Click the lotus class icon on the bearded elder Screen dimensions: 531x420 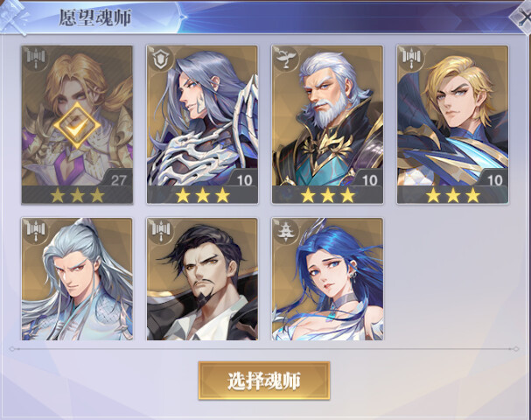(x=286, y=59)
